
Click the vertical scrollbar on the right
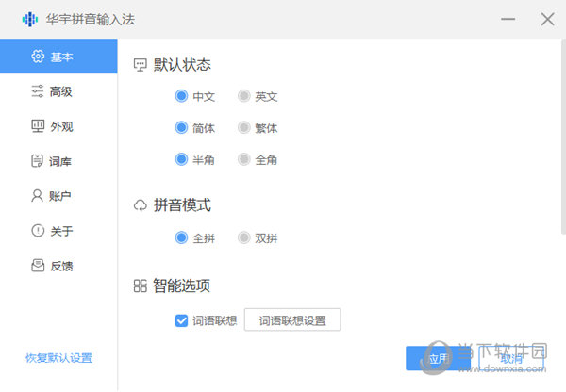click(x=563, y=137)
